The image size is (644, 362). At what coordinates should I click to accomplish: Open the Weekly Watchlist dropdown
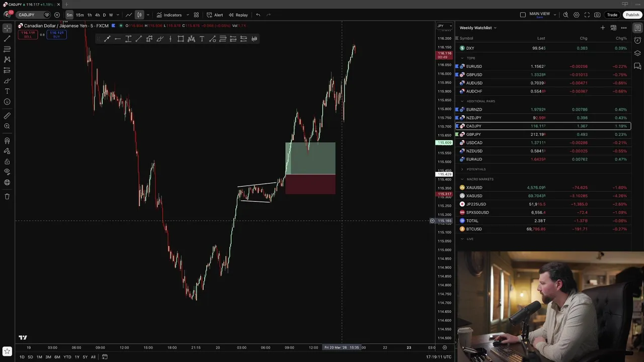click(x=478, y=28)
